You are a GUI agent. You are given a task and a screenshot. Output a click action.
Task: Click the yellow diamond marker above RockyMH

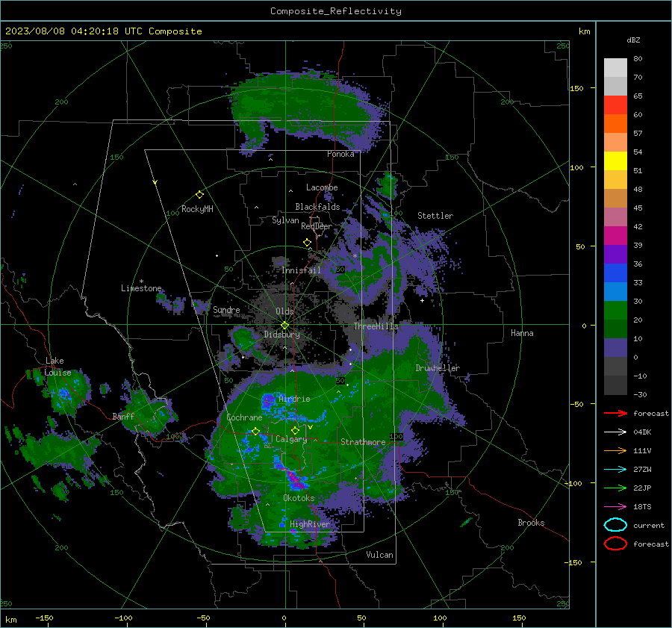coord(199,195)
